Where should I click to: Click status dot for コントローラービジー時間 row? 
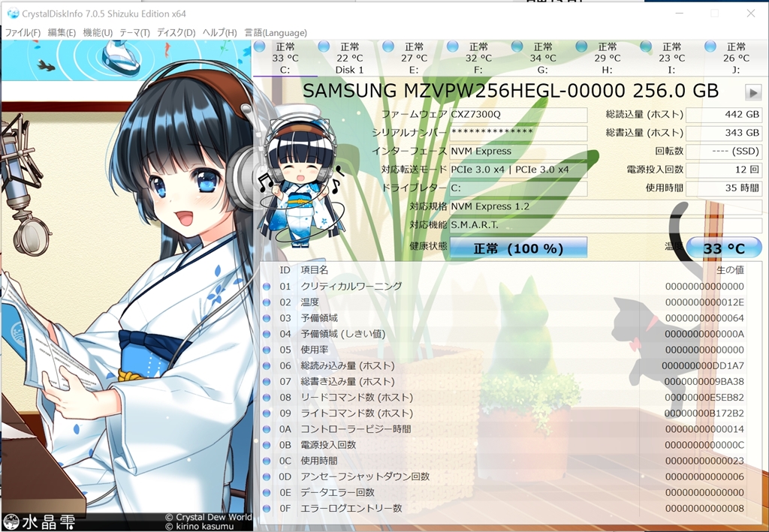pyautogui.click(x=267, y=429)
